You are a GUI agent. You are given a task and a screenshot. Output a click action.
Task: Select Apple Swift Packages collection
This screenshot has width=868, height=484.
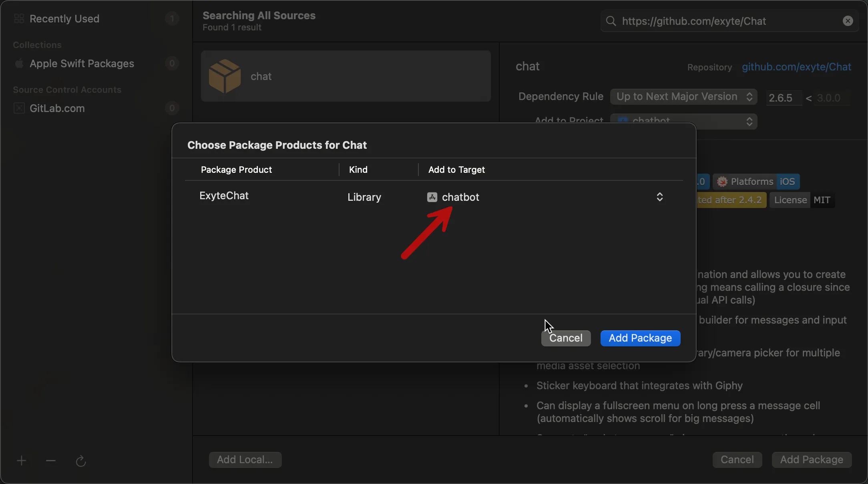coord(82,64)
